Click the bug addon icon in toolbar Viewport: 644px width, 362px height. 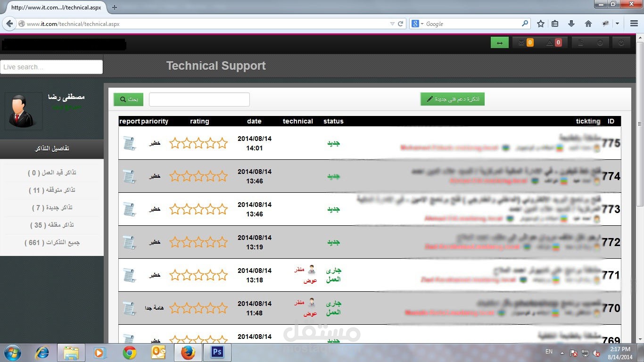point(606,24)
